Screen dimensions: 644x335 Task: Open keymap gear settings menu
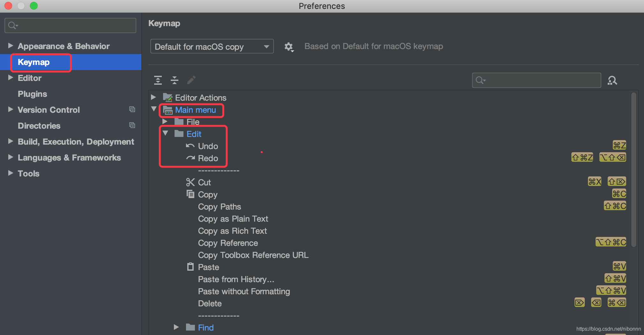coord(289,47)
